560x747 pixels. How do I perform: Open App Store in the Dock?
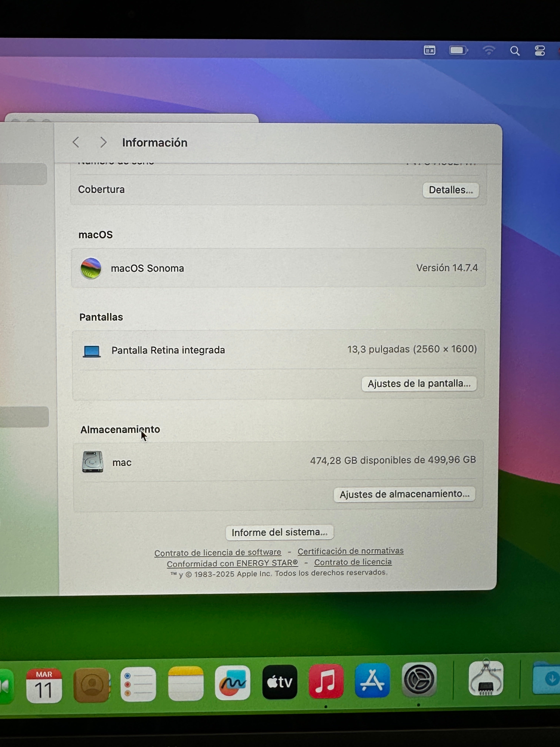click(372, 680)
